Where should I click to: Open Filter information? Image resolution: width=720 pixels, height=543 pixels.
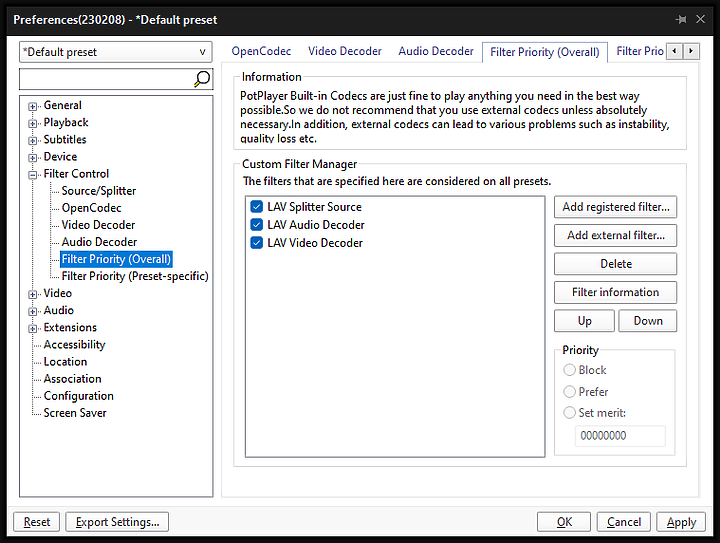pos(615,292)
